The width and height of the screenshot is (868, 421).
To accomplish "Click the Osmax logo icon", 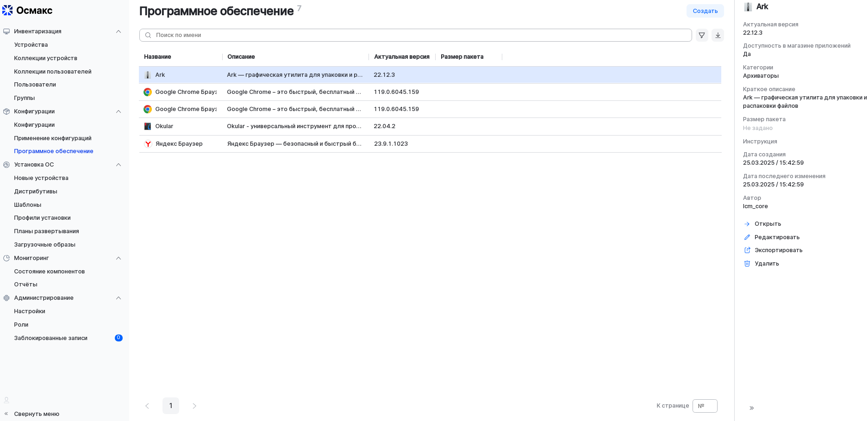I will (7, 10).
